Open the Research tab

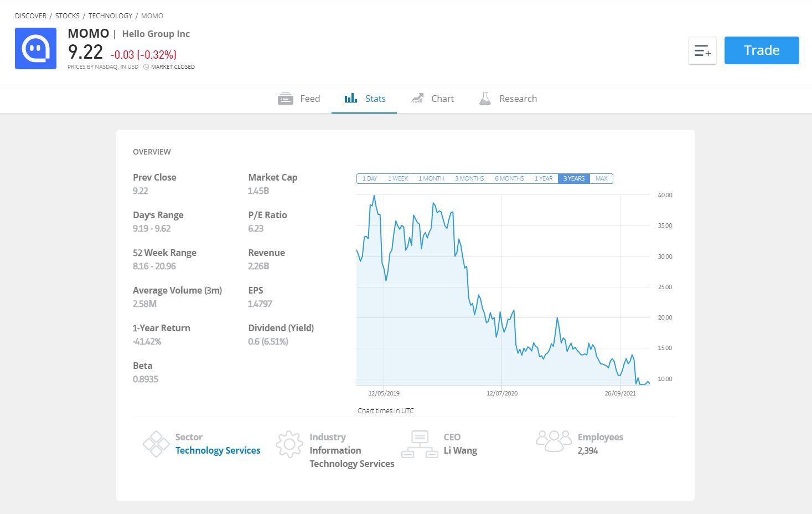coord(518,99)
